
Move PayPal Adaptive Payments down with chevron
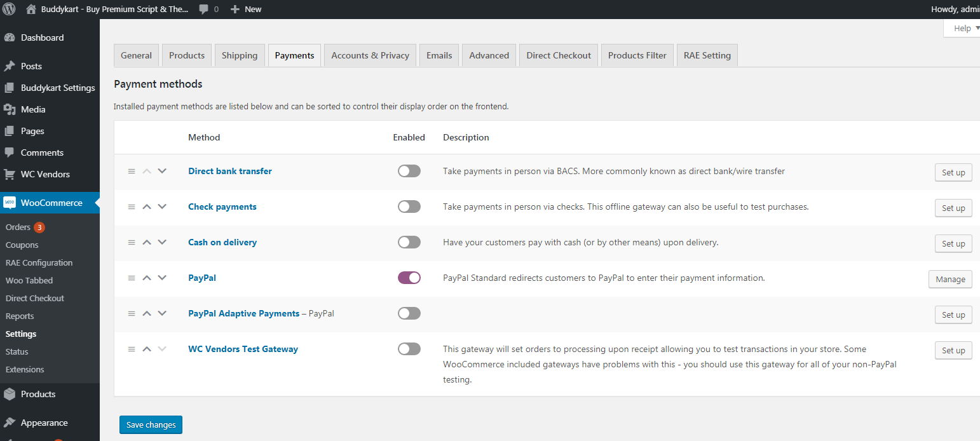pos(162,313)
